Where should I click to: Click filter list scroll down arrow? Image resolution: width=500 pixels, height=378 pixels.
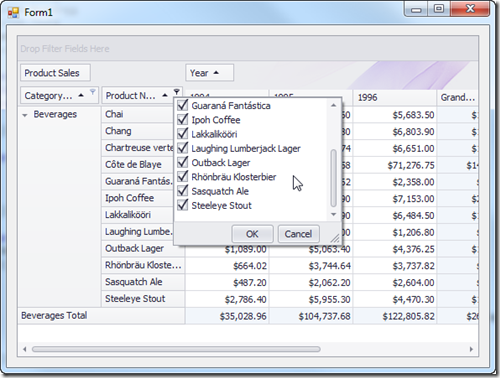coord(333,214)
